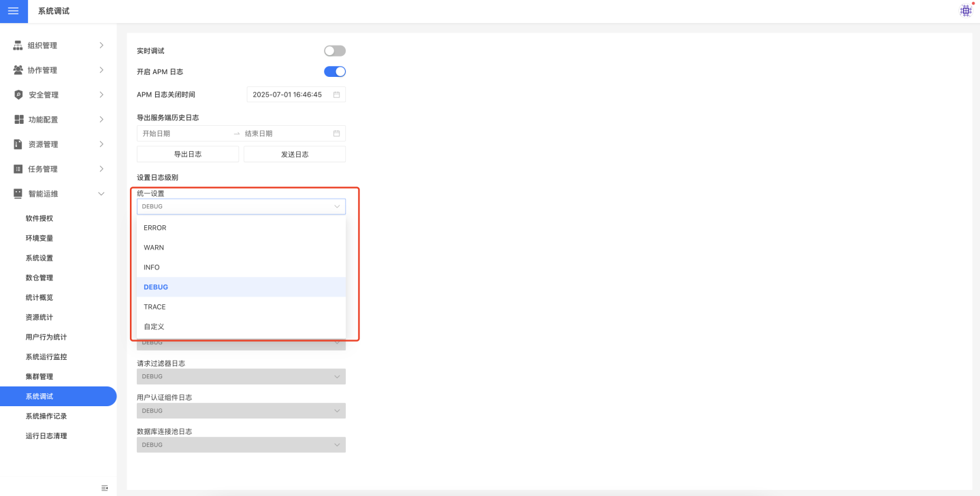Expand 协作管理 submenu chevron

(x=101, y=70)
